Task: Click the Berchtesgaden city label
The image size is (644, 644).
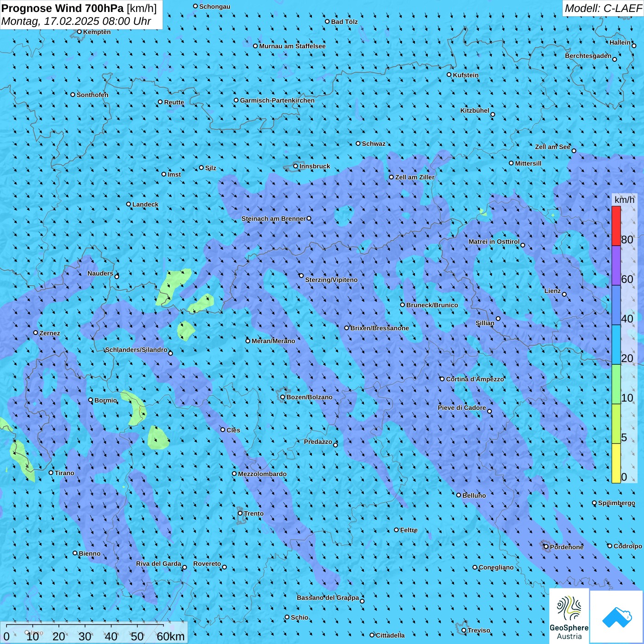Action: 588,56
